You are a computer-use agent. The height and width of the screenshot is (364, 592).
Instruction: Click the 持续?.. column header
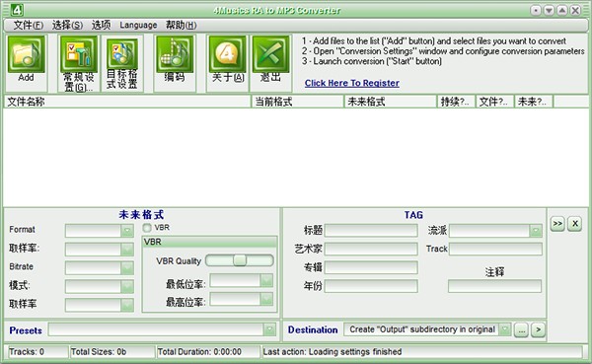click(456, 102)
